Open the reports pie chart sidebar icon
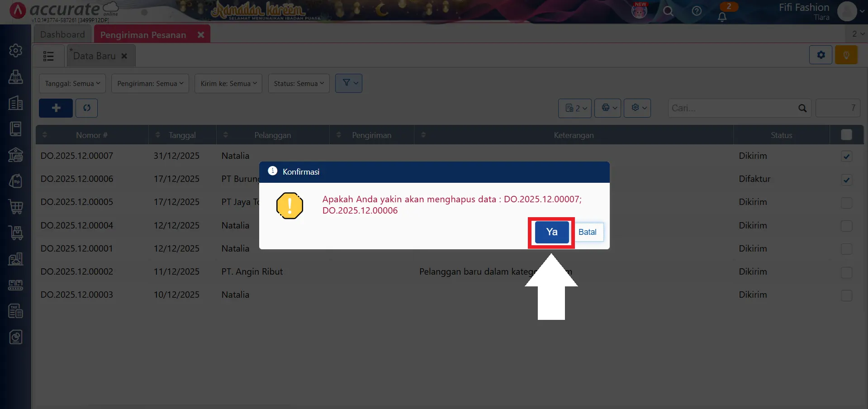This screenshot has width=868, height=409. [16, 337]
